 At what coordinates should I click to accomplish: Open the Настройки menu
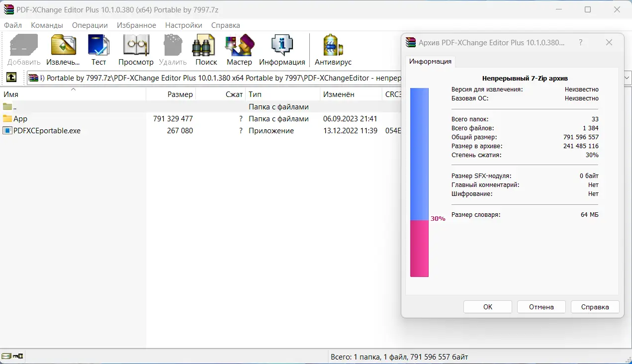[x=183, y=25]
